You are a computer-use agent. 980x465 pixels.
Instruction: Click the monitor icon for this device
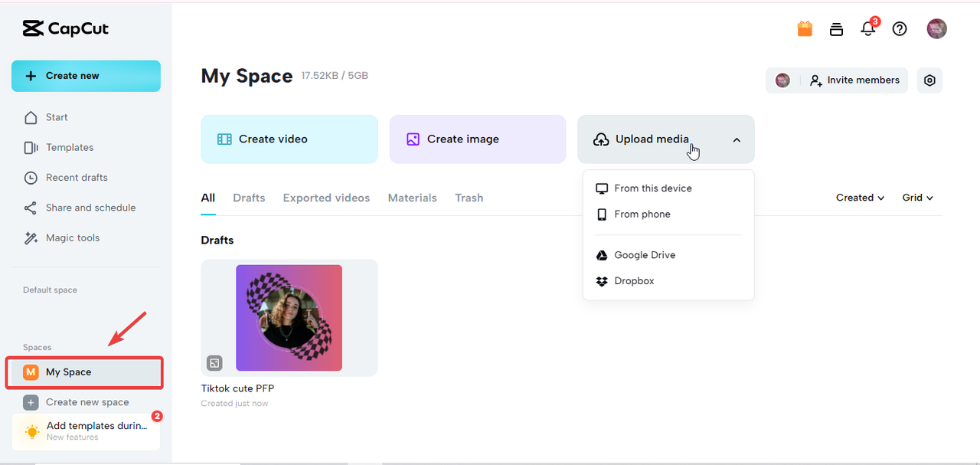602,188
